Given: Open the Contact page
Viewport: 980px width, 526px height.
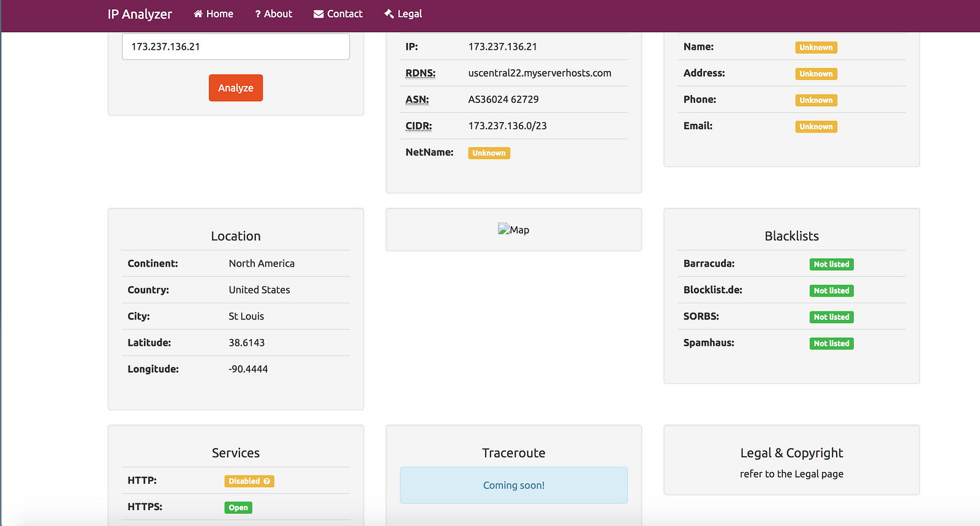Looking at the screenshot, I should tap(338, 14).
